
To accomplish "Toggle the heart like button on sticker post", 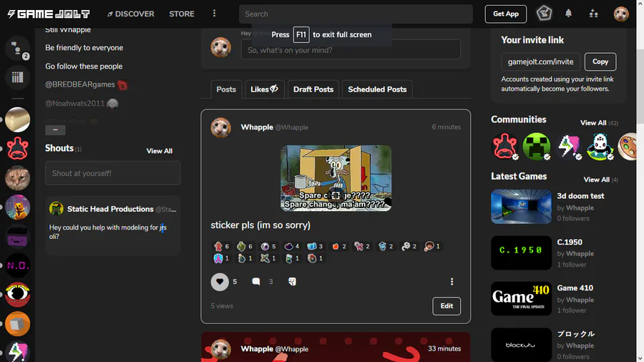I will click(x=220, y=282).
